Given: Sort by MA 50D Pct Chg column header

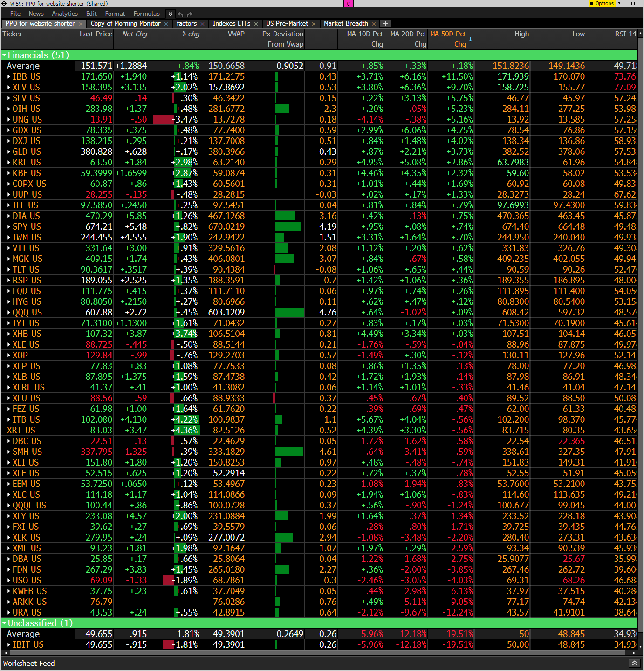Looking at the screenshot, I should 448,39.
